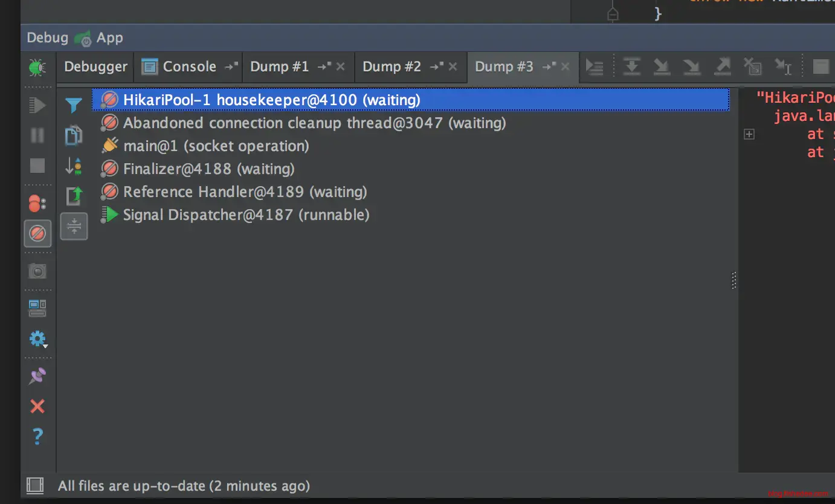Export the thread dump to file
835x504 pixels.
[74, 196]
